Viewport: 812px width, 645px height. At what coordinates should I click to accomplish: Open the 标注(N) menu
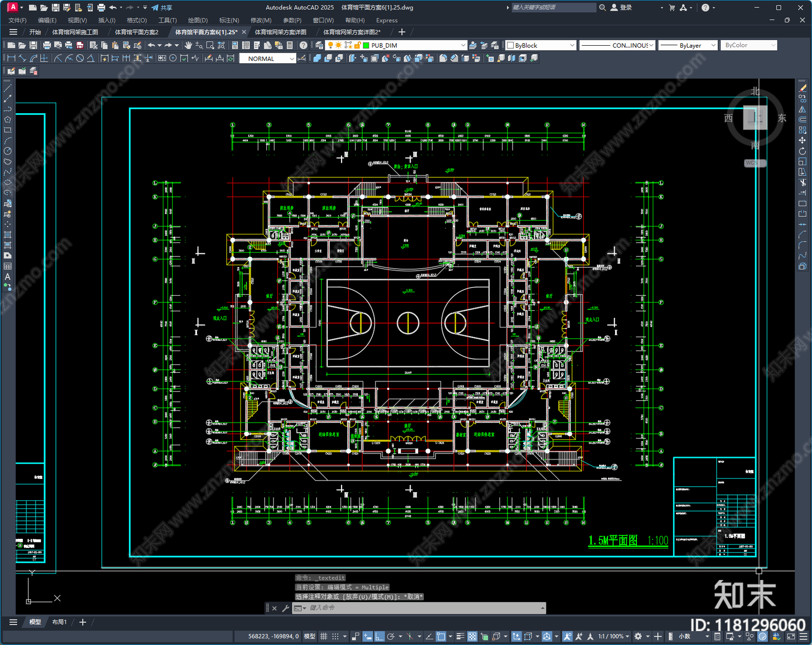point(229,20)
